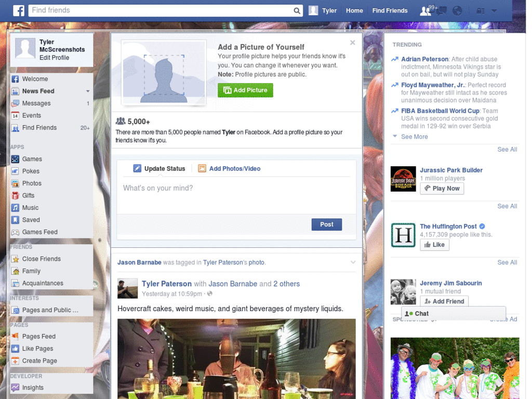This screenshot has width=532, height=399.
Task: Click Tyler Paterson's avatar on post
Action: click(x=128, y=289)
